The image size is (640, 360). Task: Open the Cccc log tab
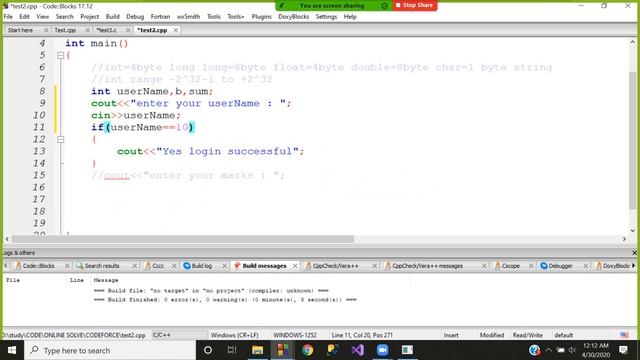click(x=158, y=266)
